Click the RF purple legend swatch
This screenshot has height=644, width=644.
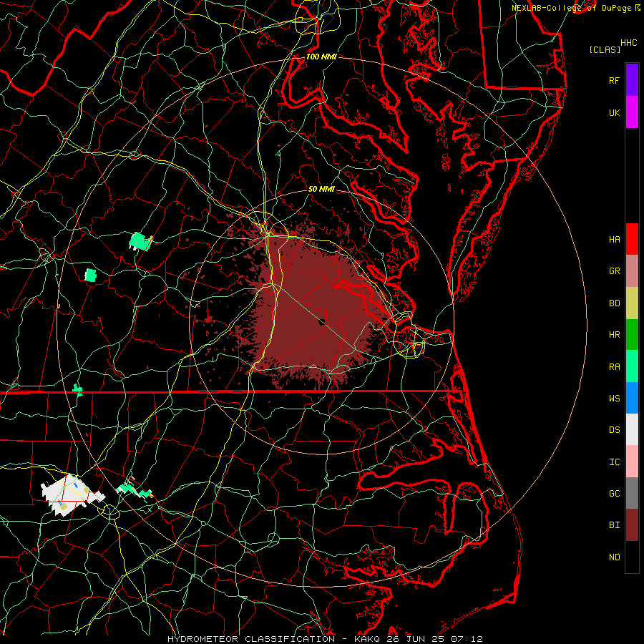pos(632,80)
